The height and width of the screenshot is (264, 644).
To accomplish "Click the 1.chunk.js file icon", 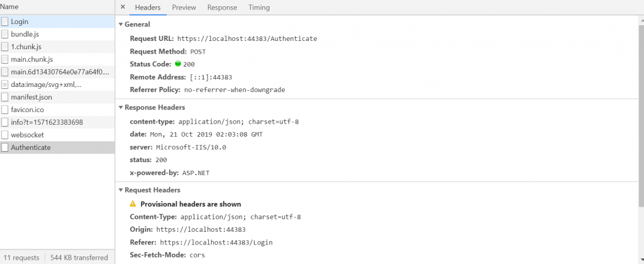I will pos(5,47).
